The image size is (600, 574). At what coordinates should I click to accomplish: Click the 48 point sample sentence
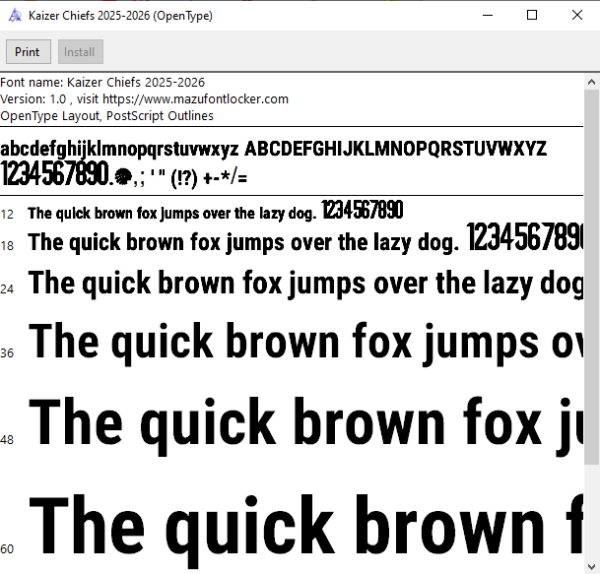306,425
